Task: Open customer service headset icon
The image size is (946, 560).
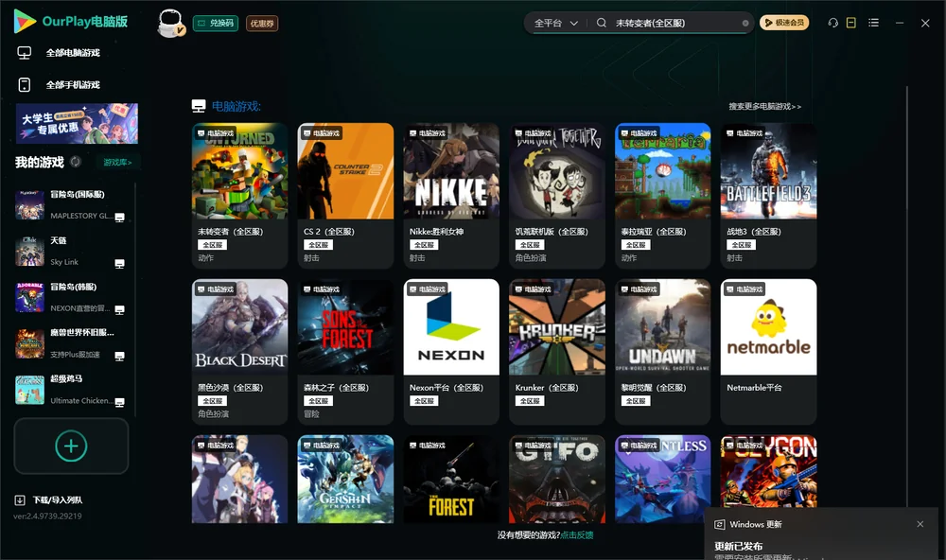Action: [x=833, y=23]
